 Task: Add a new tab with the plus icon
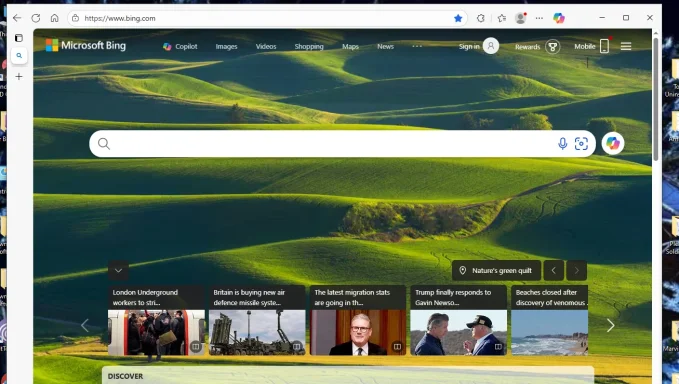pos(19,77)
